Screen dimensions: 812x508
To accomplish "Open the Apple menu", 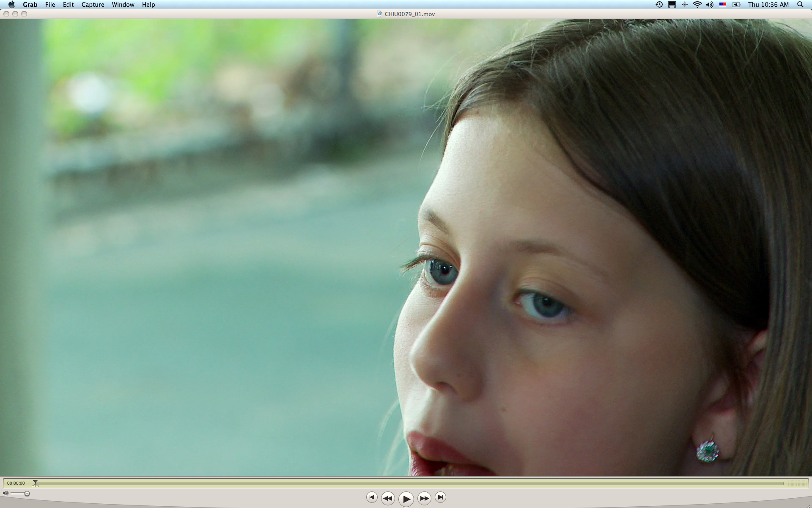I will [11, 5].
